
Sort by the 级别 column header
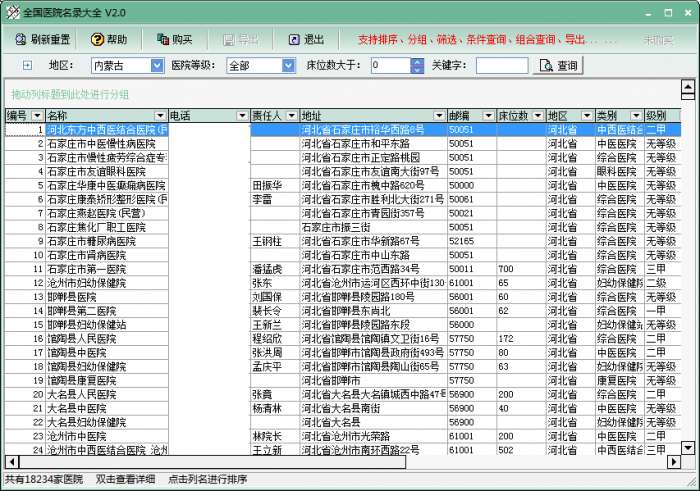pos(662,116)
